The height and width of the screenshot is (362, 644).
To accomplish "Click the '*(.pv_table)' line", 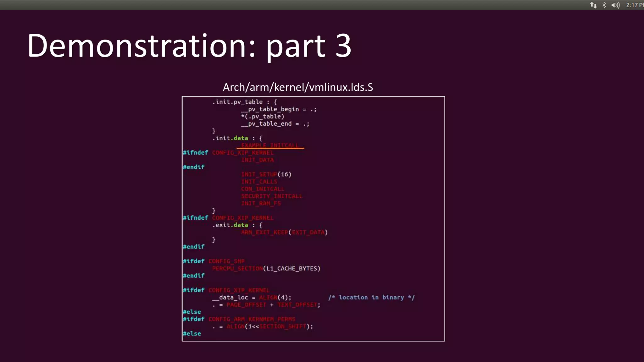I will 263,116.
